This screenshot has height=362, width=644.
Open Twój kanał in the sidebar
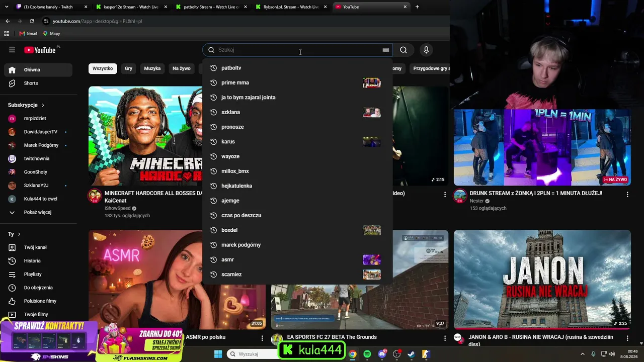[38, 247]
